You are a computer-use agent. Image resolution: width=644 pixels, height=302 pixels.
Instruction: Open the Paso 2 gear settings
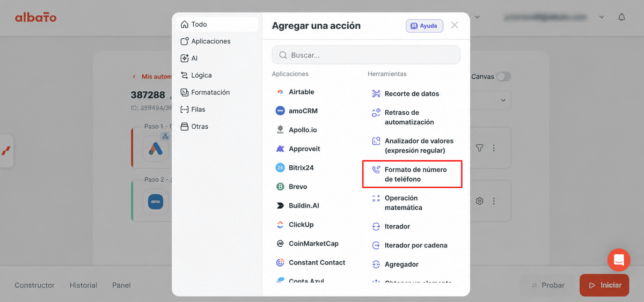tap(480, 201)
